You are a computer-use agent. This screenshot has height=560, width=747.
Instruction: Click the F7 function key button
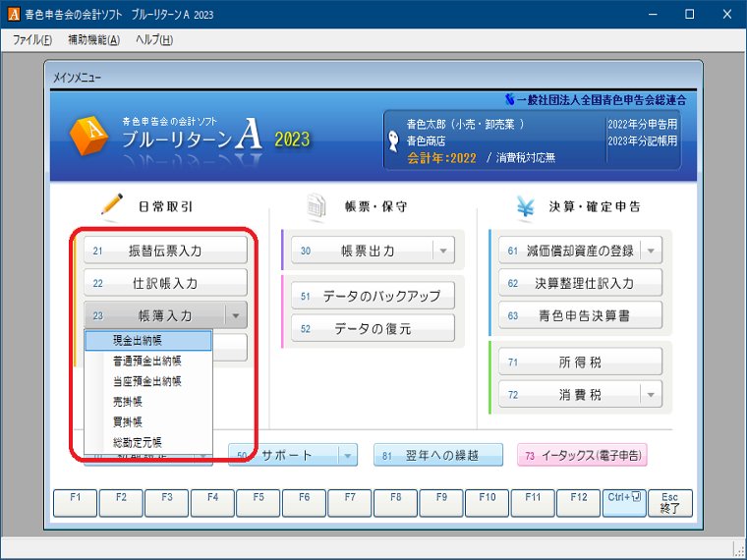point(350,503)
